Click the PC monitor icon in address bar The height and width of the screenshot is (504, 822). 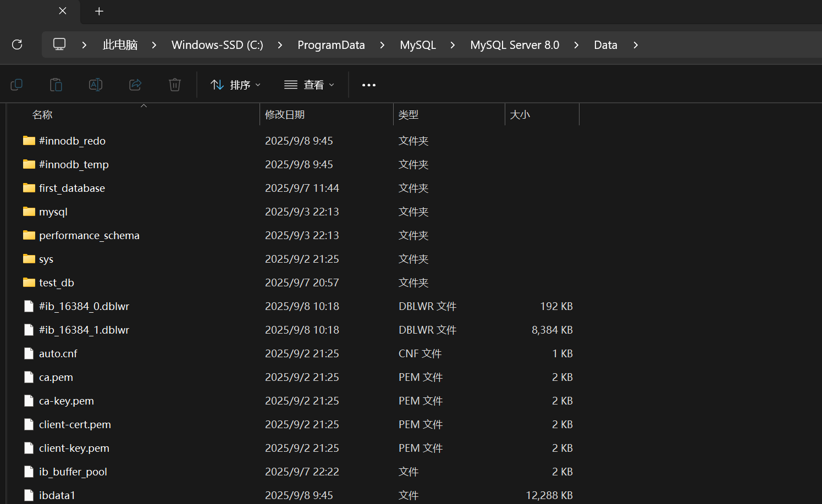(59, 45)
